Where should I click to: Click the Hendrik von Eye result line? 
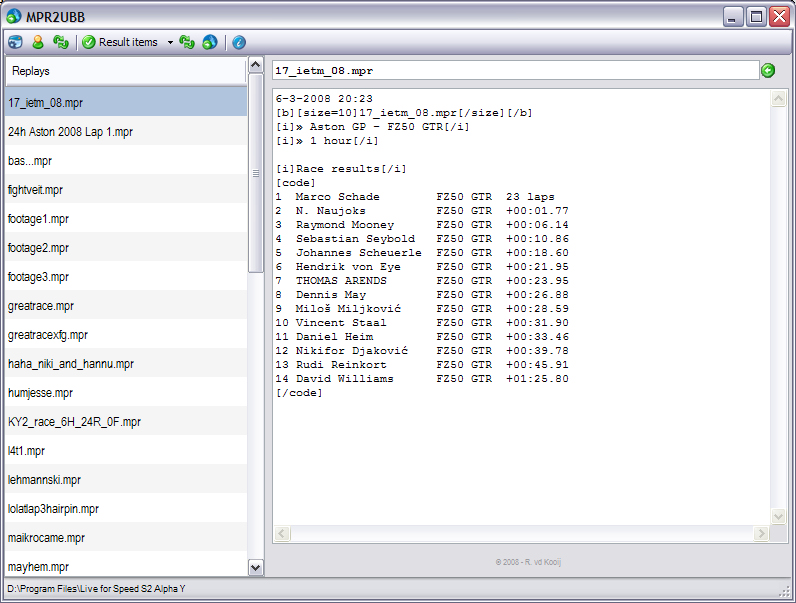pyautogui.click(x=422, y=266)
